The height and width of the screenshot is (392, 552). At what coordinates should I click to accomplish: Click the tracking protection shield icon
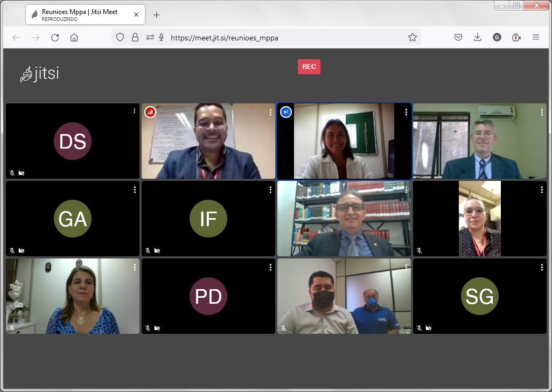[x=120, y=37]
